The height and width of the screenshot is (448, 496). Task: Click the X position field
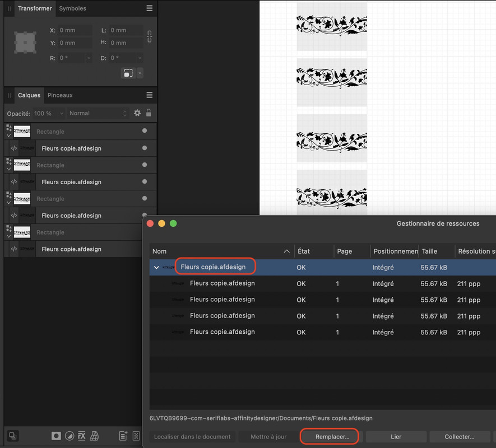point(75,30)
